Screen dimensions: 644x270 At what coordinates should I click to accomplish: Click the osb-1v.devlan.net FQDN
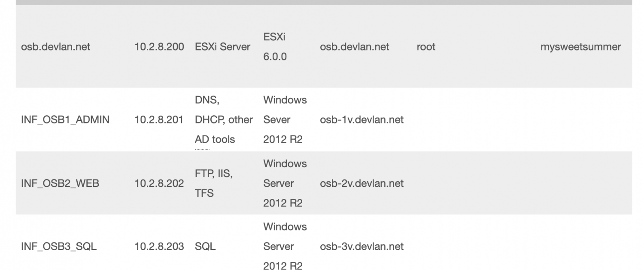click(361, 120)
